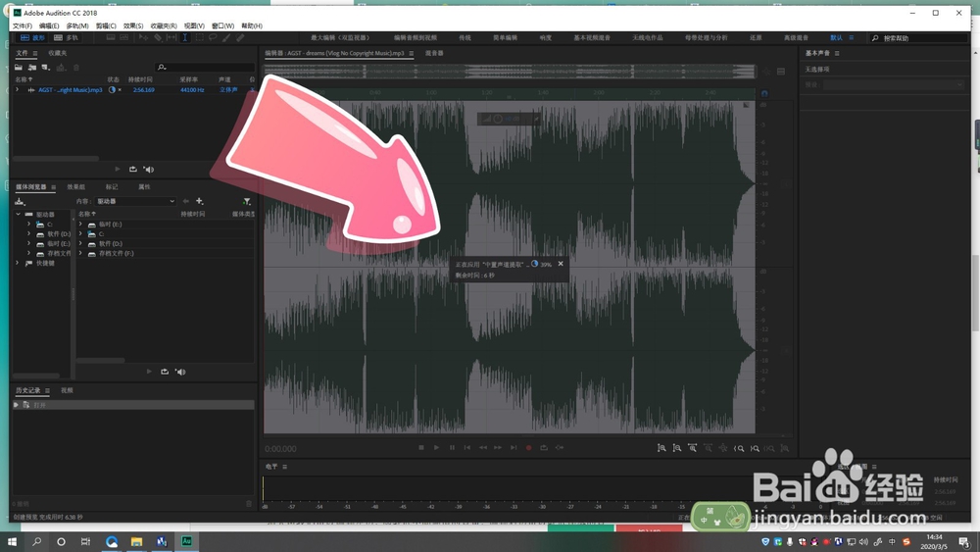The width and height of the screenshot is (980, 552).
Task: Click Zoom In Amplitude icon
Action: [x=661, y=448]
